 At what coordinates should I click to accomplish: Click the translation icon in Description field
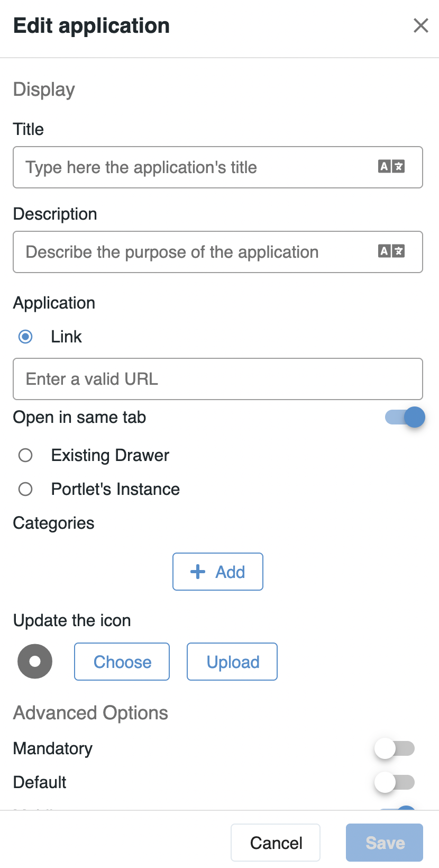(391, 251)
